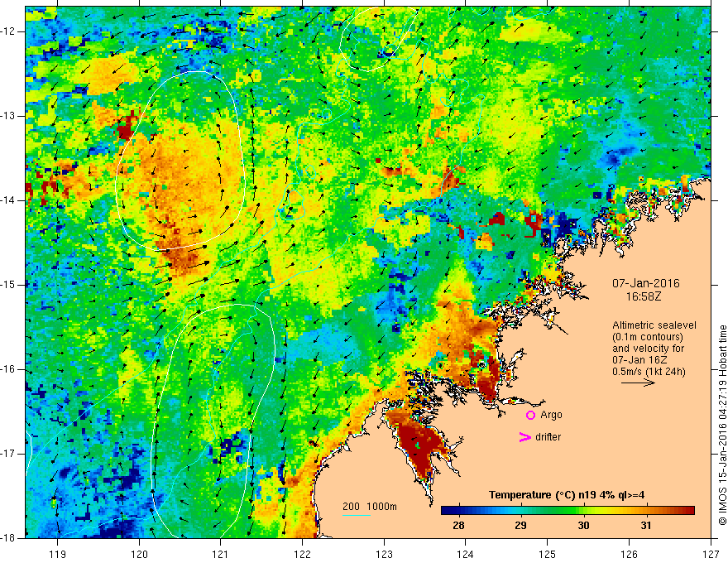This screenshot has width=728, height=563.
Task: Click the 'and velocity for' legend line
Action: pos(648,349)
